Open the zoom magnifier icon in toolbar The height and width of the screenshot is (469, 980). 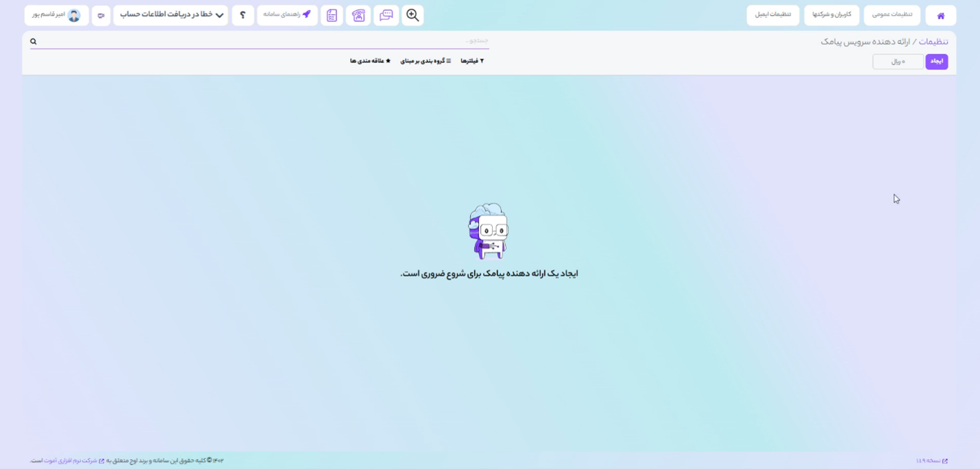(x=413, y=15)
